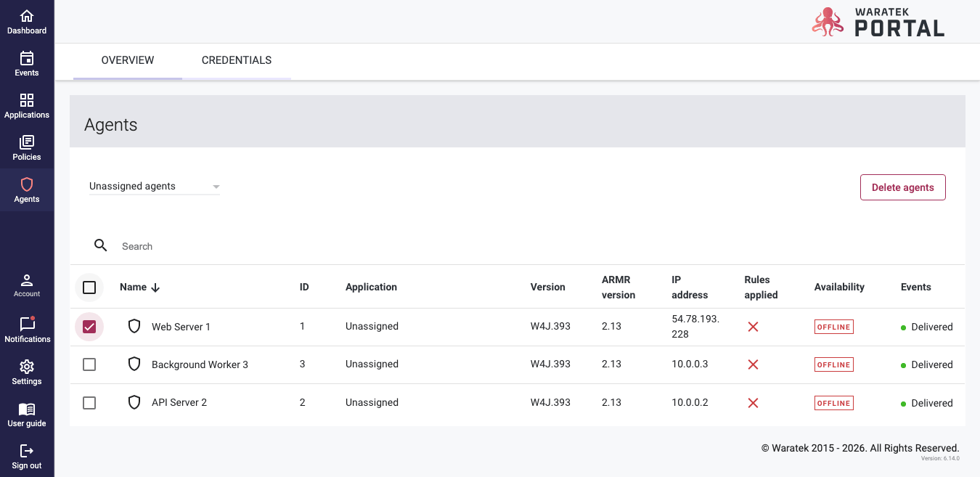
Task: Open the Web Server 1 agent name
Action: click(x=181, y=327)
